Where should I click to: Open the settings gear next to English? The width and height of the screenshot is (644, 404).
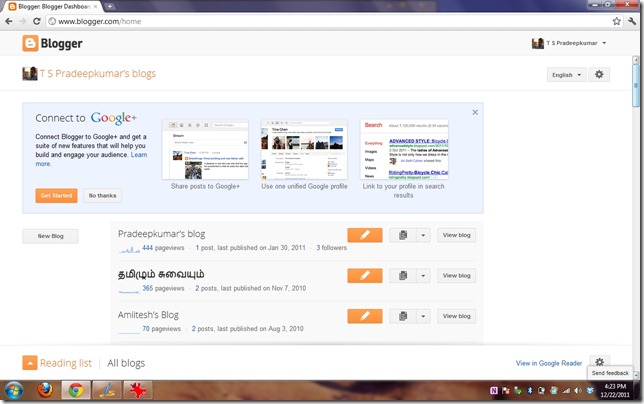pos(599,75)
